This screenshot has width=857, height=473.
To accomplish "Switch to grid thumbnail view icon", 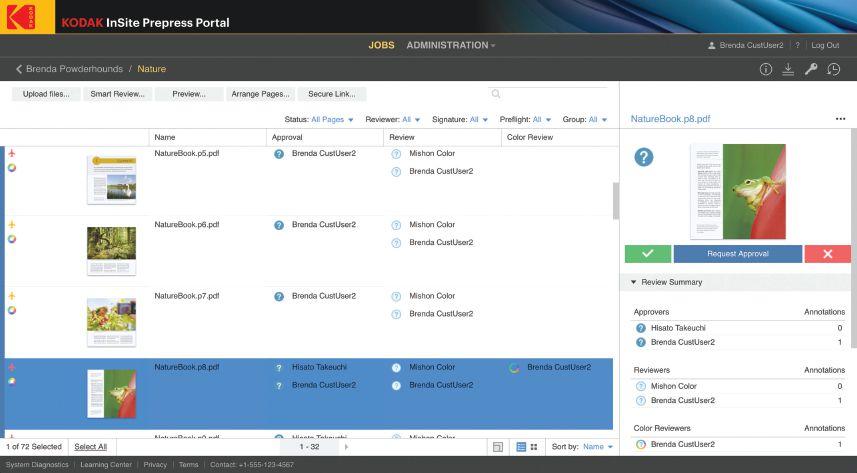I will pyautogui.click(x=534, y=447).
